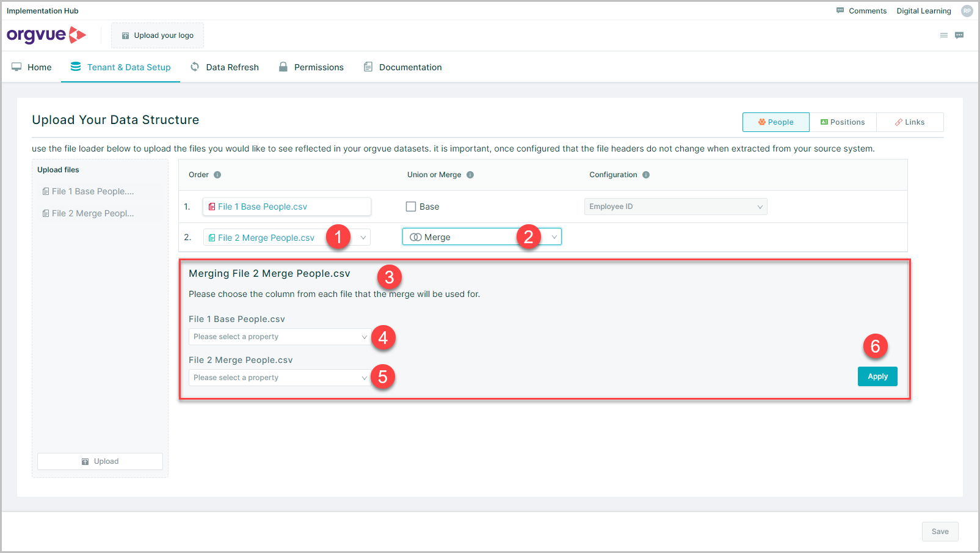The height and width of the screenshot is (553, 980).
Task: Show info tooltip for Configuration
Action: (646, 175)
